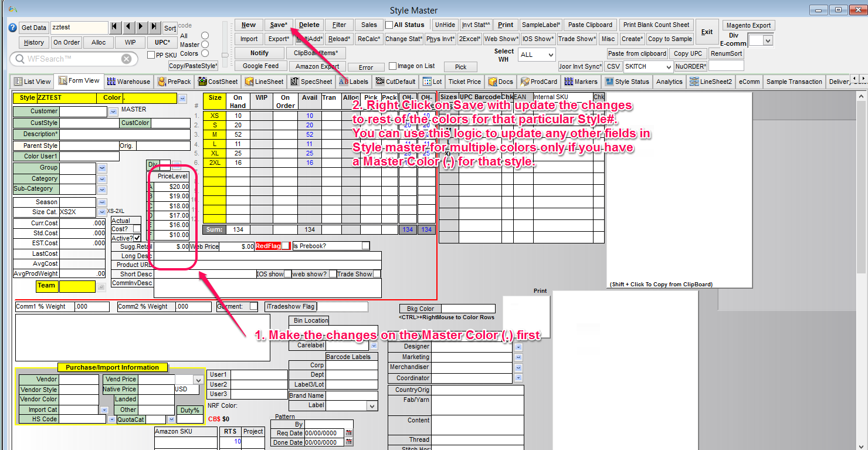Click the WFSearch magnifier icon
Viewport: 868px width, 450px height.
[20, 59]
